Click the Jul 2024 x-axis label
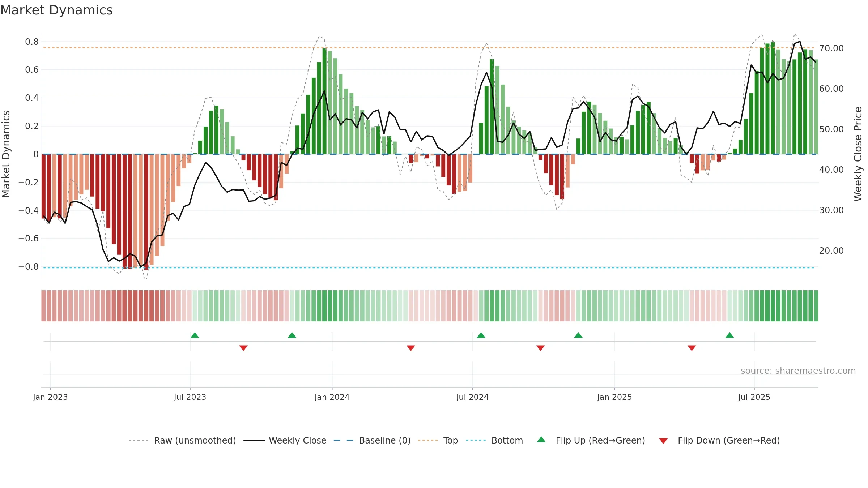The image size is (868, 488). point(472,397)
